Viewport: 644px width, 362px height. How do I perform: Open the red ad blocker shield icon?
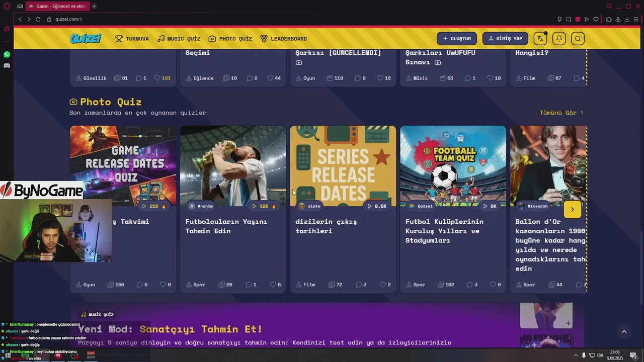[x=578, y=19]
